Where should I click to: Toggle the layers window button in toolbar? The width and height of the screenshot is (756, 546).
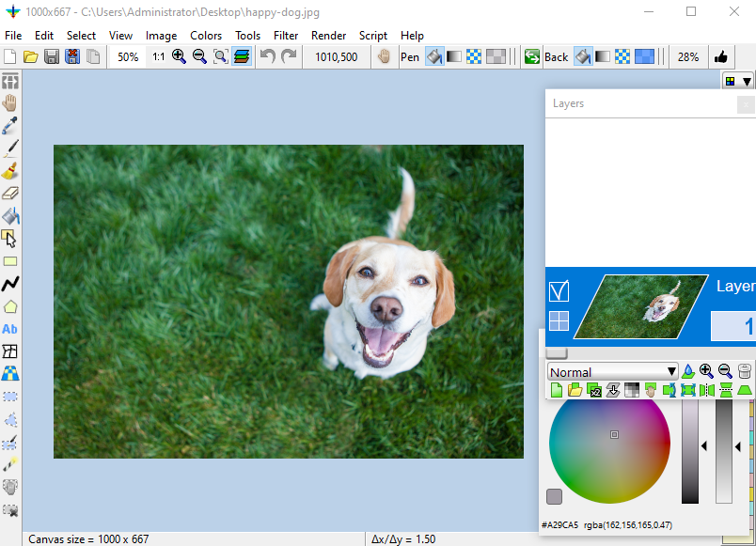point(242,56)
